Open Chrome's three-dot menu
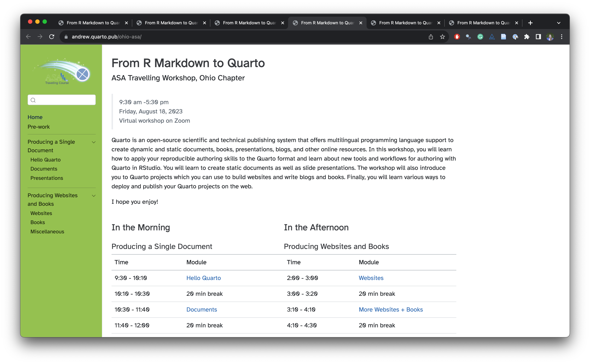 point(561,37)
